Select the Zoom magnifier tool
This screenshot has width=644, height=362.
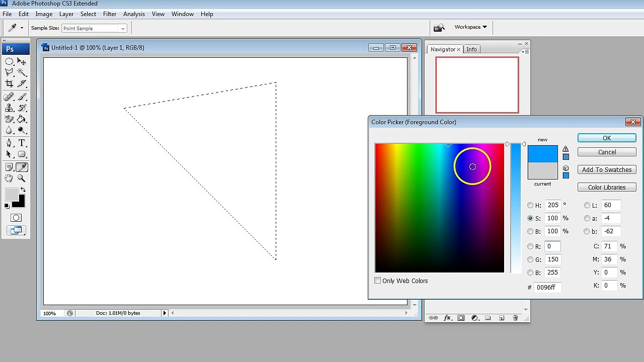click(22, 178)
